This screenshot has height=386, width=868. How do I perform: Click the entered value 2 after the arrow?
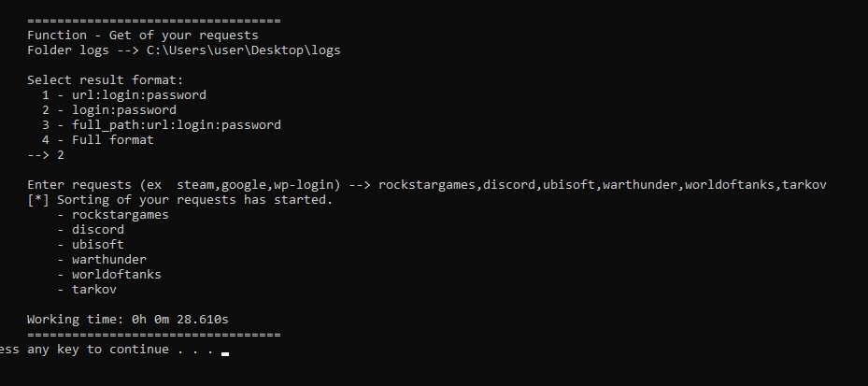(61, 155)
